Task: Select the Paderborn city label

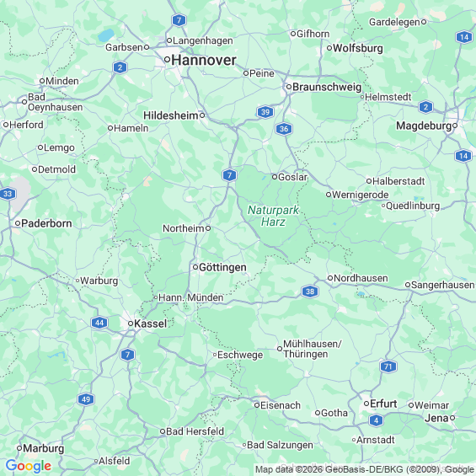Action: (x=46, y=223)
